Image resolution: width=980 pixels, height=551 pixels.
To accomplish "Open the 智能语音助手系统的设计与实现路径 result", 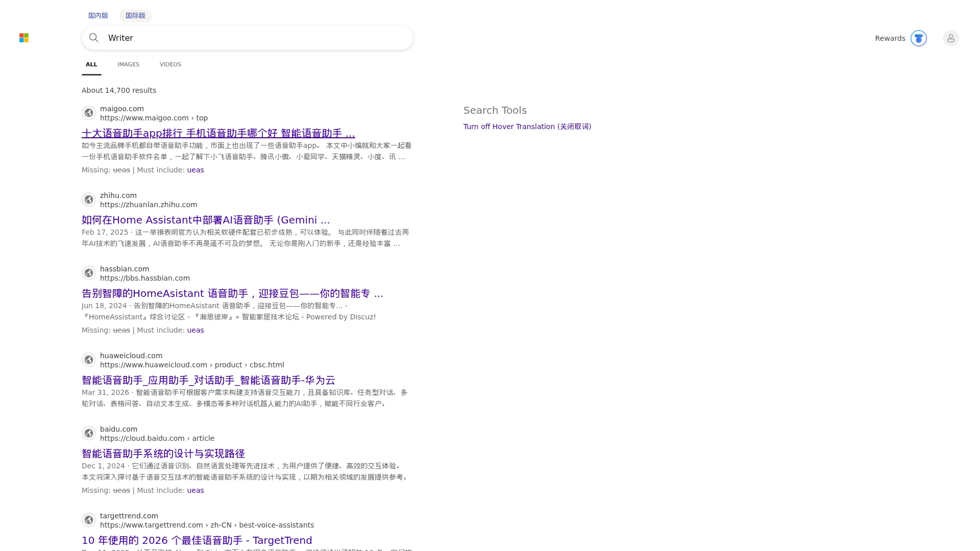I will (x=163, y=454).
